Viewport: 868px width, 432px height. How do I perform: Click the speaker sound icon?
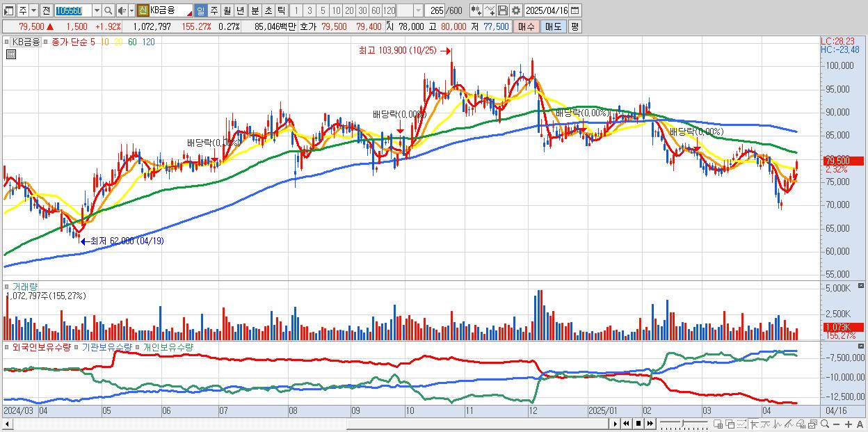(x=121, y=10)
